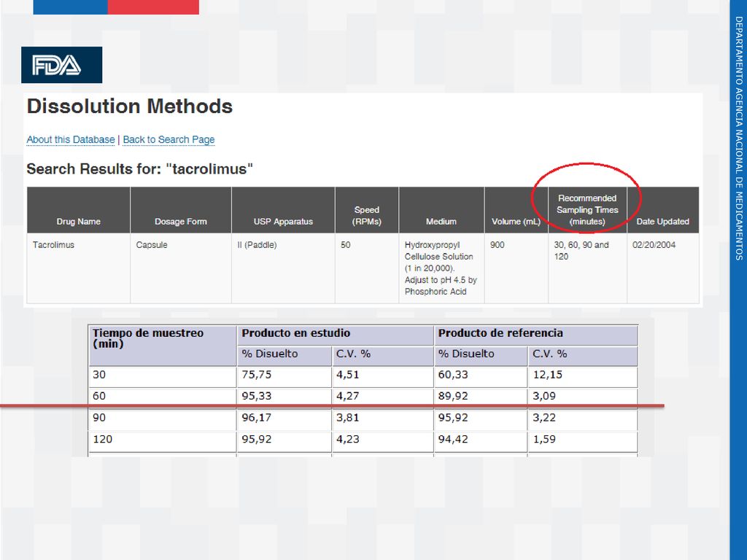Click % Disuelto under Producto en estudio

tap(284, 356)
